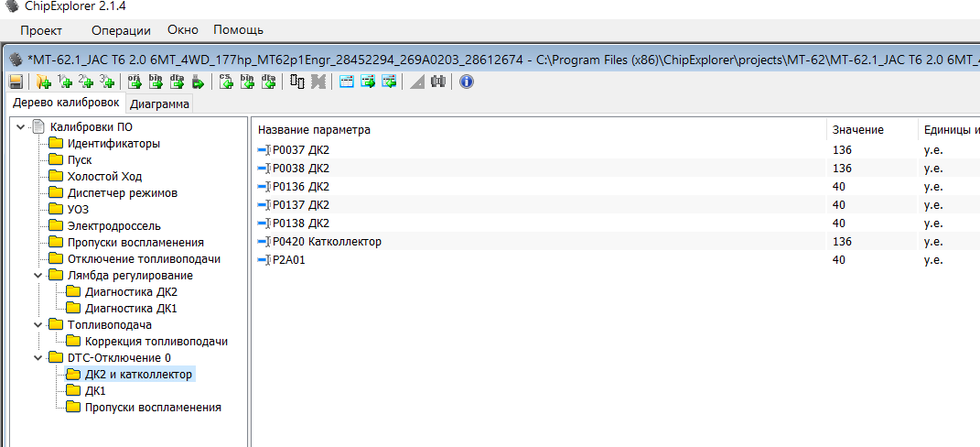The width and height of the screenshot is (980, 447).
Task: Switch to the Диаграмма tab
Action: coord(159,104)
